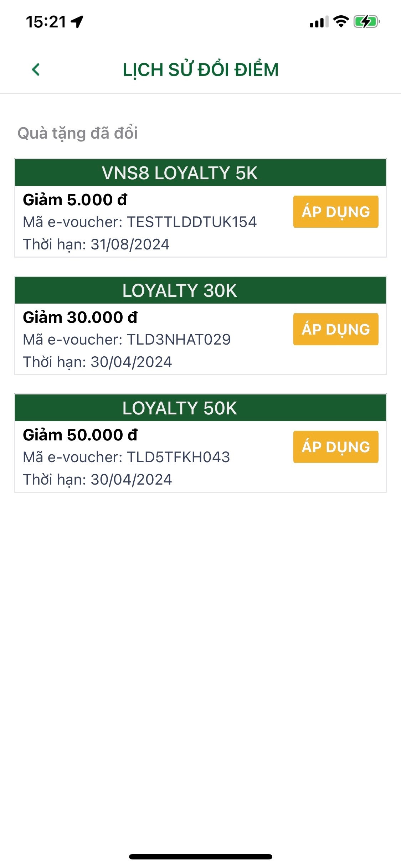This screenshot has height=868, width=401.
Task: Tap the "Giảm 30.000 đ" discount text
Action: pos(80,317)
